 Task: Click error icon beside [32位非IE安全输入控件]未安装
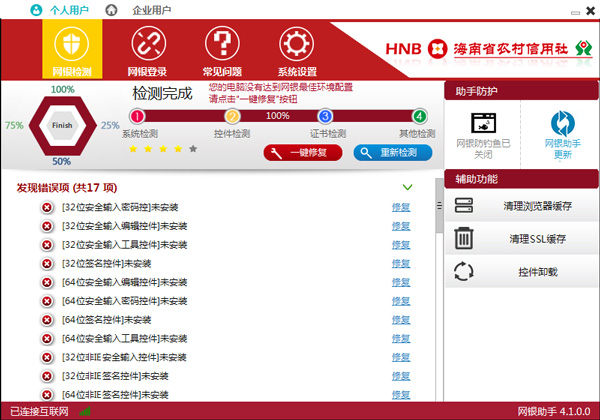click(x=47, y=357)
